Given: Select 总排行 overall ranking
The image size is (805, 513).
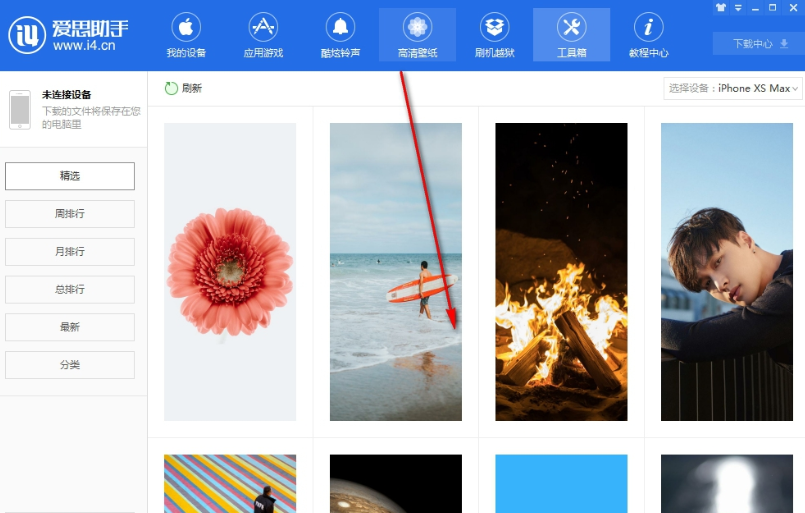Looking at the screenshot, I should (70, 290).
